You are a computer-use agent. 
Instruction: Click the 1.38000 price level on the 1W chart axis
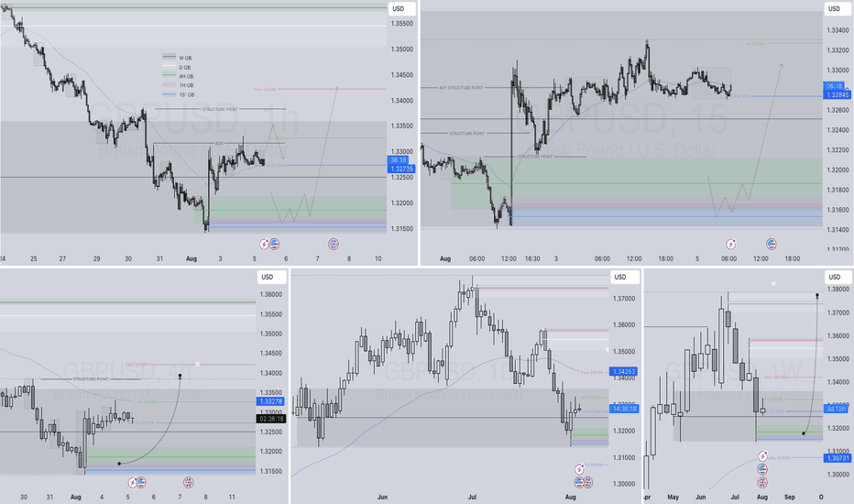pos(838,290)
